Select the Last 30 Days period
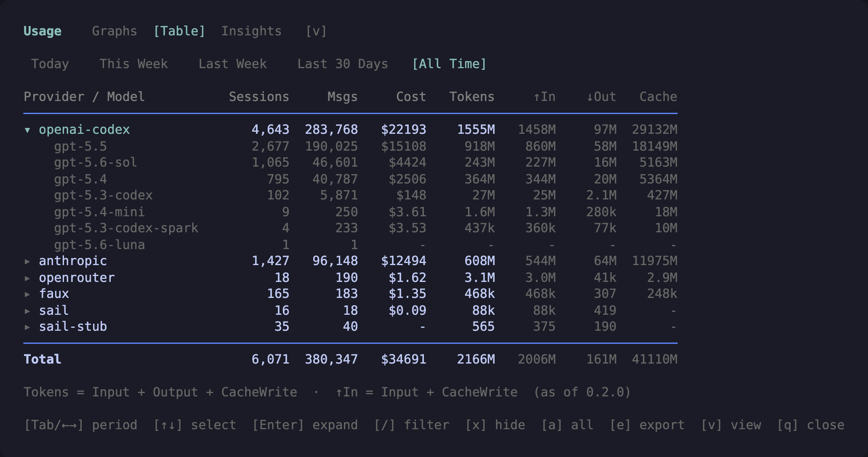The image size is (868, 457). [343, 64]
